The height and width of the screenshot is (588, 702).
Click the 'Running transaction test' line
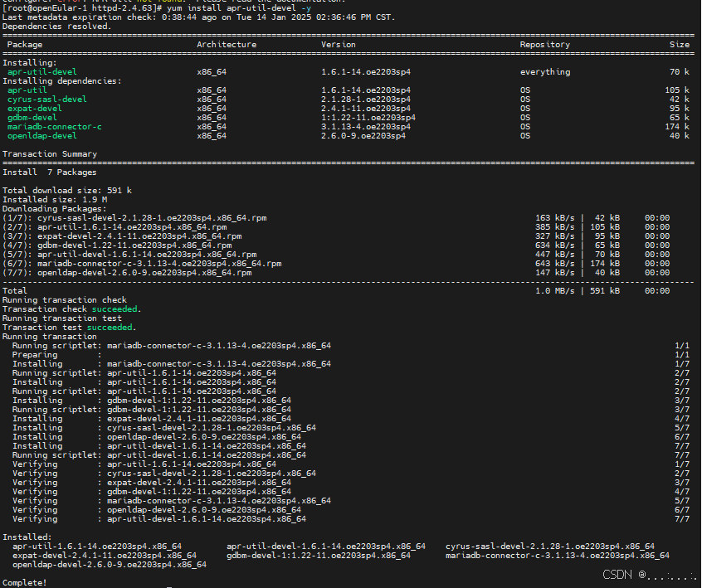point(61,318)
